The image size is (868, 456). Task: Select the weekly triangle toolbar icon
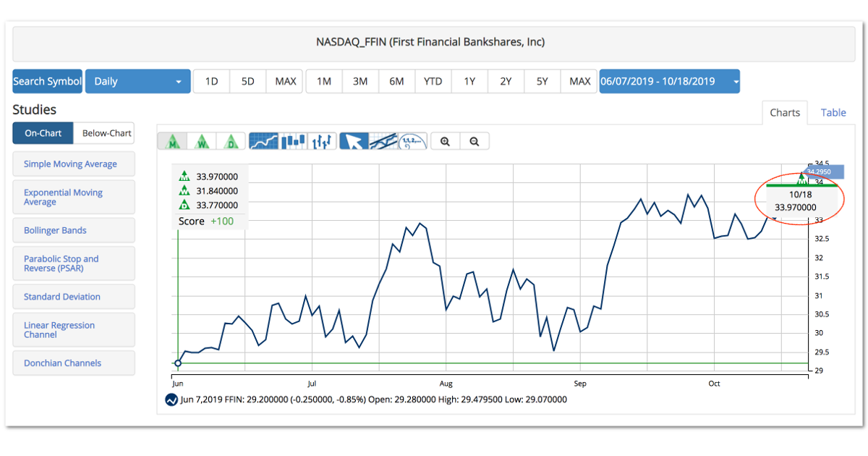(x=203, y=141)
